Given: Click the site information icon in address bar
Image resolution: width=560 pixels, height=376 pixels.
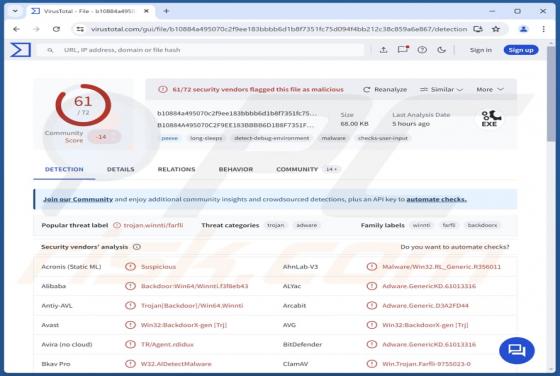Looking at the screenshot, I should [x=80, y=29].
